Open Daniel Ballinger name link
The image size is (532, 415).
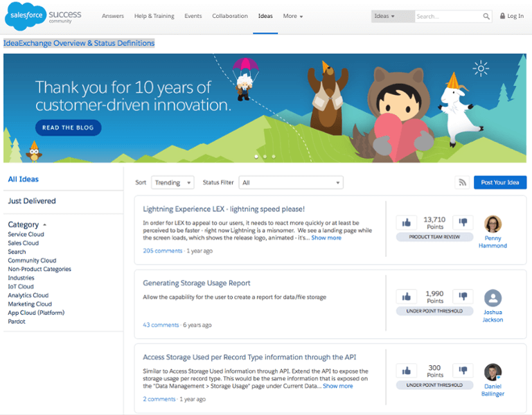(493, 390)
